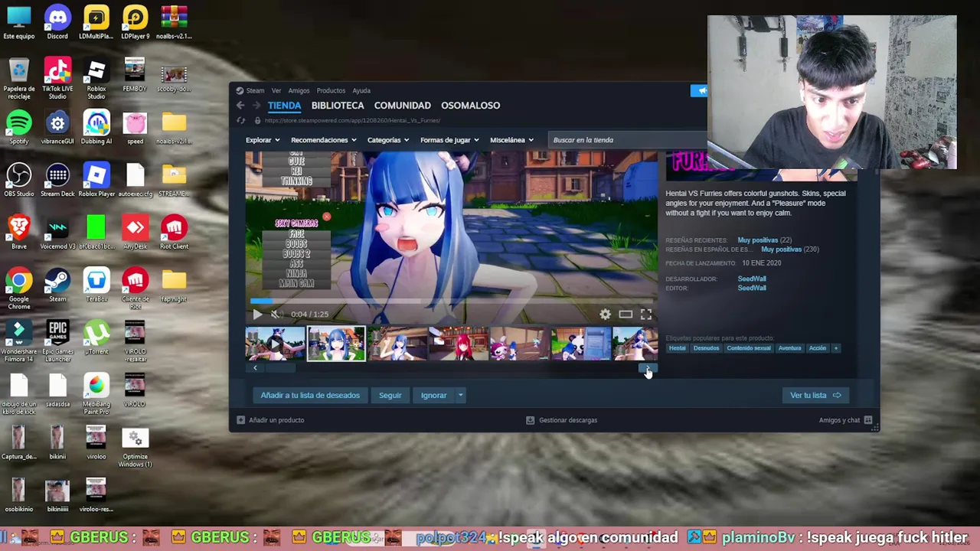Viewport: 980px width, 551px height.
Task: Open the SeedWall developer link
Action: pos(752,279)
